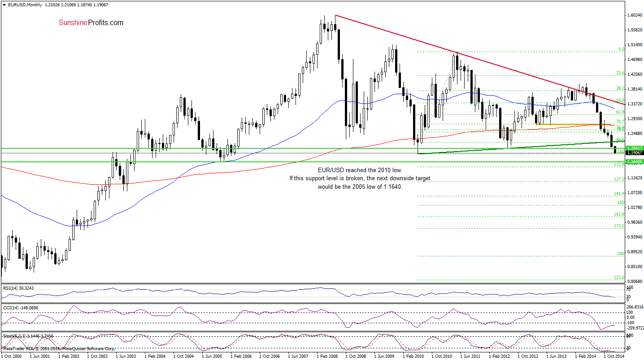Click the -259.9722 CCI scale value

point(634,328)
